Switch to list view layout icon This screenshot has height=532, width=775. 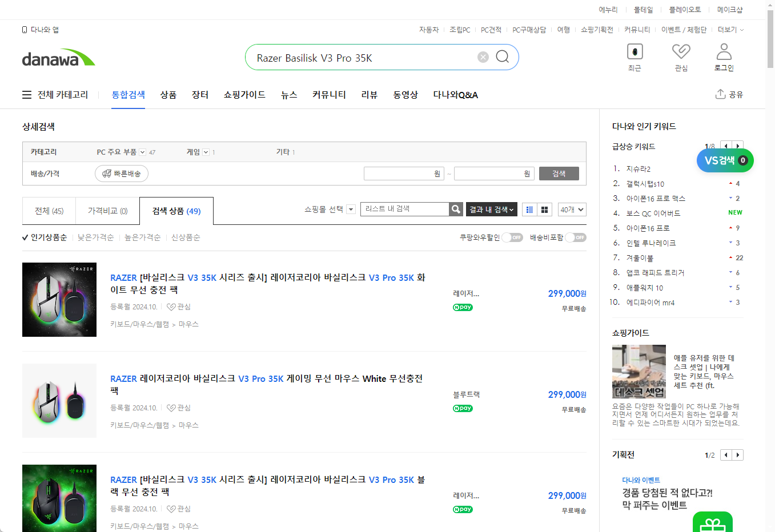[529, 210]
